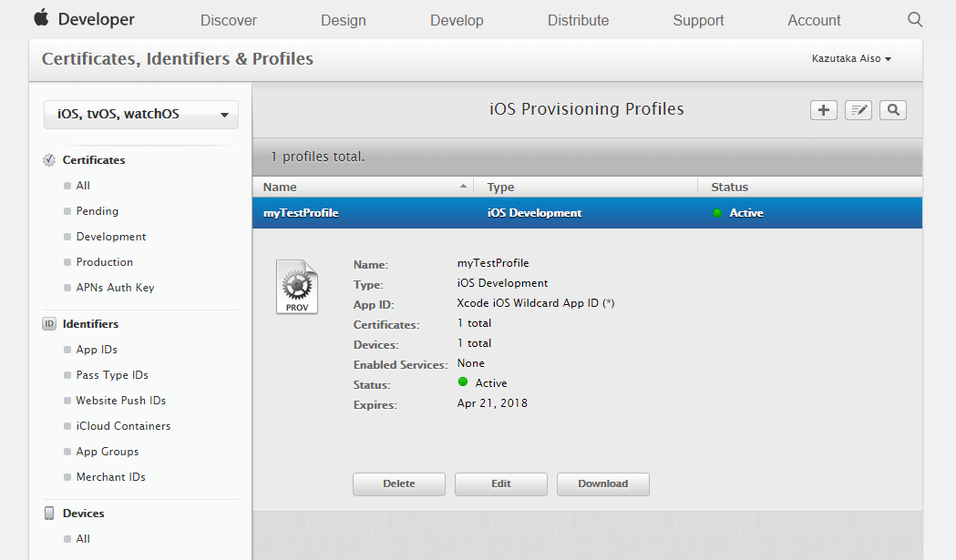Open Pass Type IDs

[x=112, y=375]
